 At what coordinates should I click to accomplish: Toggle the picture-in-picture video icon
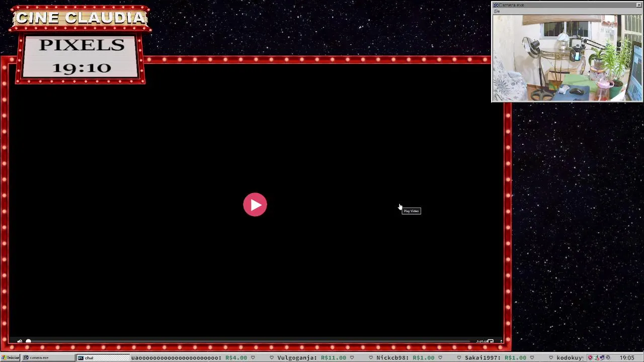click(x=491, y=341)
